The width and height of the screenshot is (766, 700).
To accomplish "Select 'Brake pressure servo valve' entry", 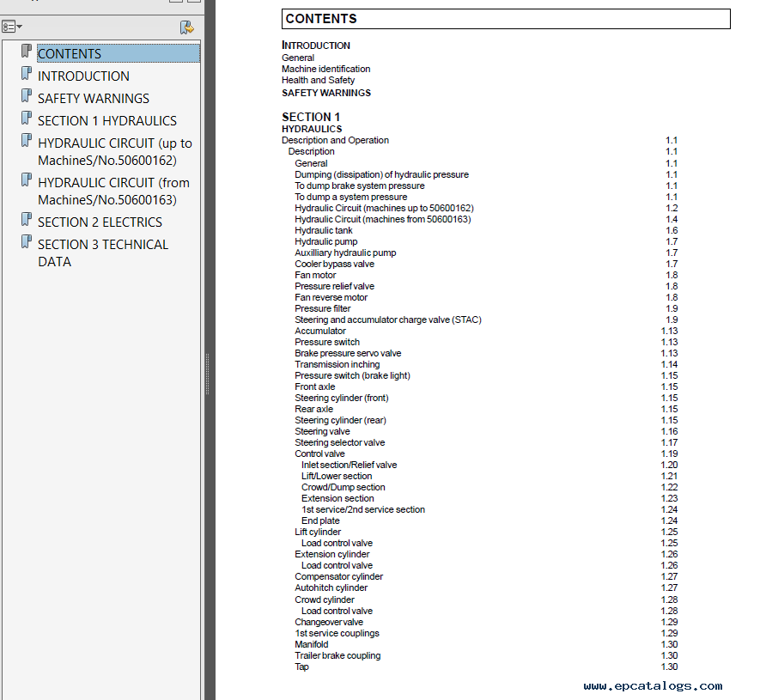I will coord(348,353).
